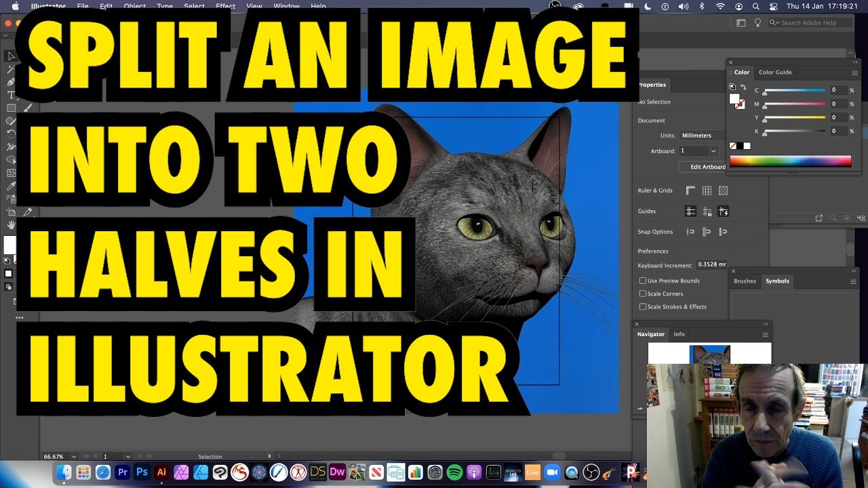Switch to the Brushes tab
The width and height of the screenshot is (868, 488).
[x=745, y=281]
